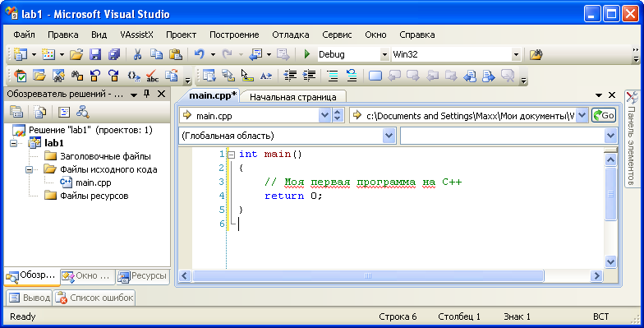Screen dimensions: 644x328
Task: Select main.cpp in the solution tree
Action: coord(94,182)
